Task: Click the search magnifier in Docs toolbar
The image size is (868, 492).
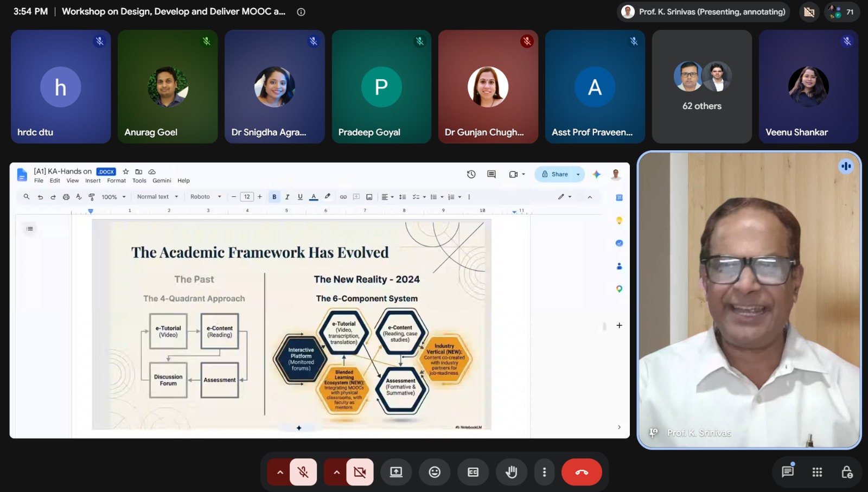Action: [26, 197]
